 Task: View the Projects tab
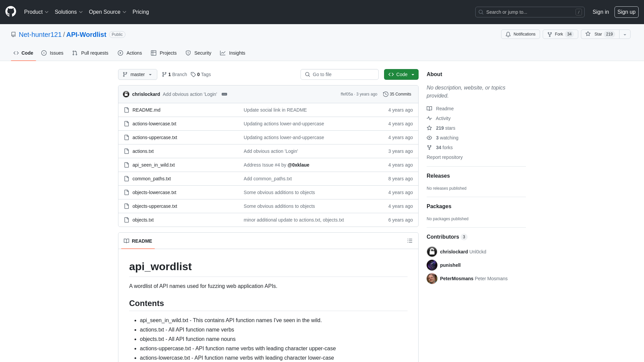164,53
